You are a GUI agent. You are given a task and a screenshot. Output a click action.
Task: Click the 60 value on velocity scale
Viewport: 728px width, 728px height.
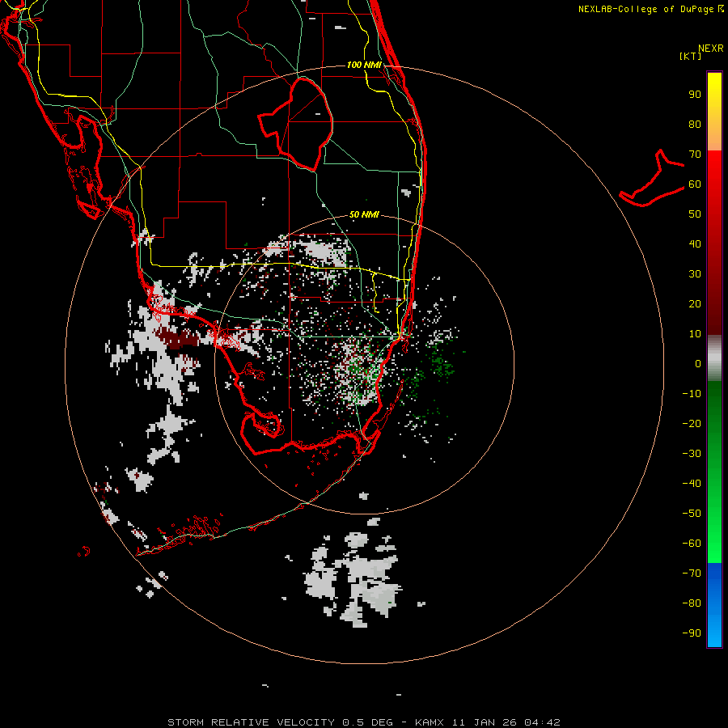point(695,184)
